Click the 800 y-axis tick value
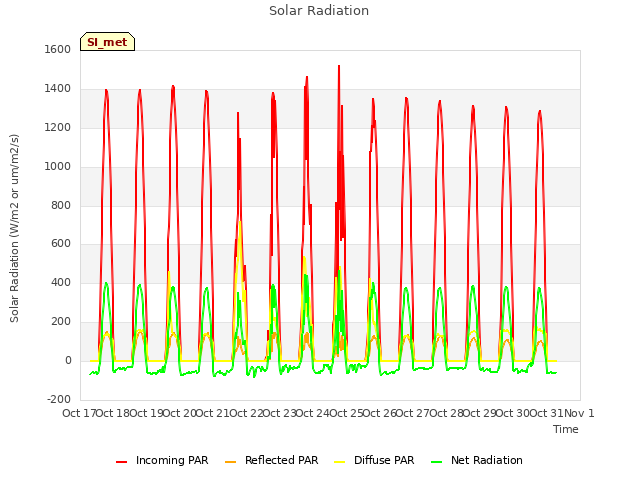 point(61,205)
